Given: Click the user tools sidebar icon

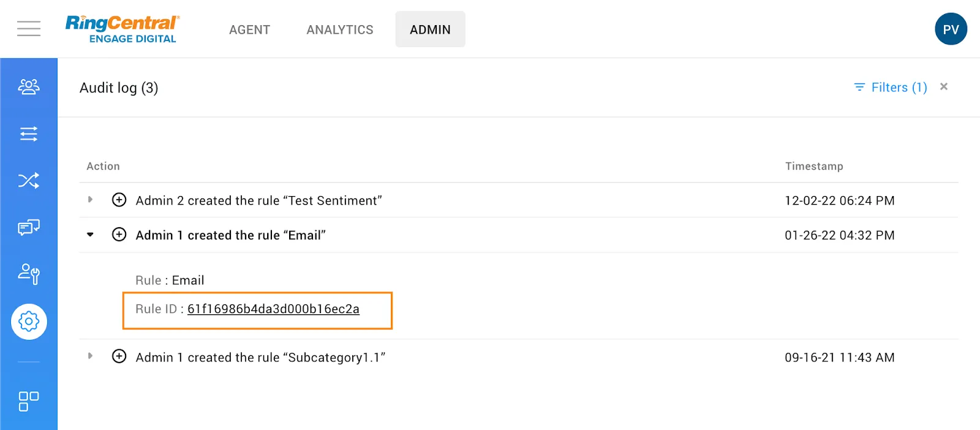Looking at the screenshot, I should point(29,274).
